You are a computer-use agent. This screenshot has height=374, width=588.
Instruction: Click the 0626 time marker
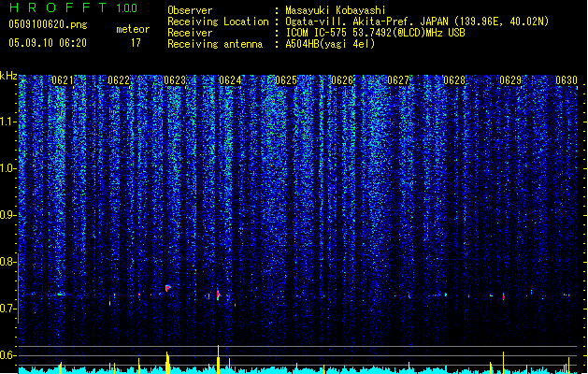pyautogui.click(x=342, y=80)
